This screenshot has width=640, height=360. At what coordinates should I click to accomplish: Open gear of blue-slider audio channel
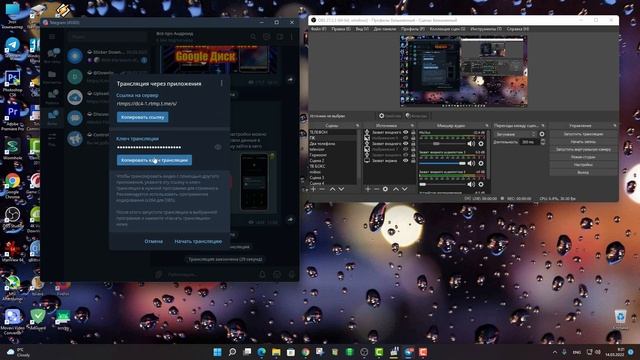pyautogui.click(x=481, y=163)
